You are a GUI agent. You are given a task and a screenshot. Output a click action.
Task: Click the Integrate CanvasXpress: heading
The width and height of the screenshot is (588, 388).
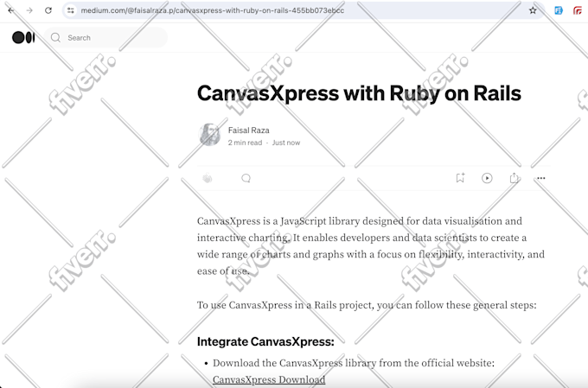pyautogui.click(x=265, y=341)
